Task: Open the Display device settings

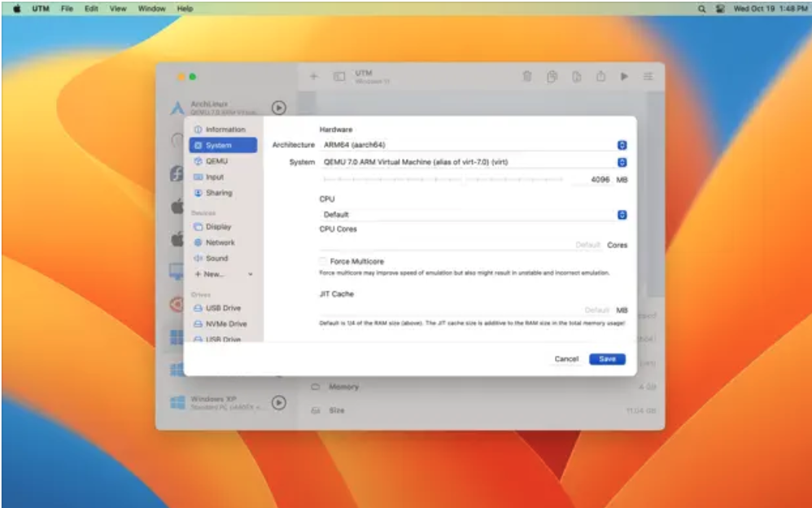Action: click(x=223, y=226)
